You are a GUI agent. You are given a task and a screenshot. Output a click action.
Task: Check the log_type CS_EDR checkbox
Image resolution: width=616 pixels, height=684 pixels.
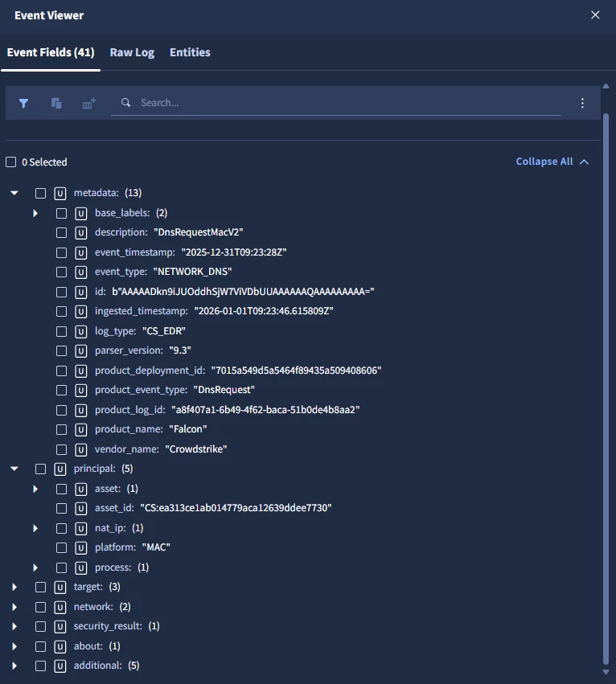(62, 331)
